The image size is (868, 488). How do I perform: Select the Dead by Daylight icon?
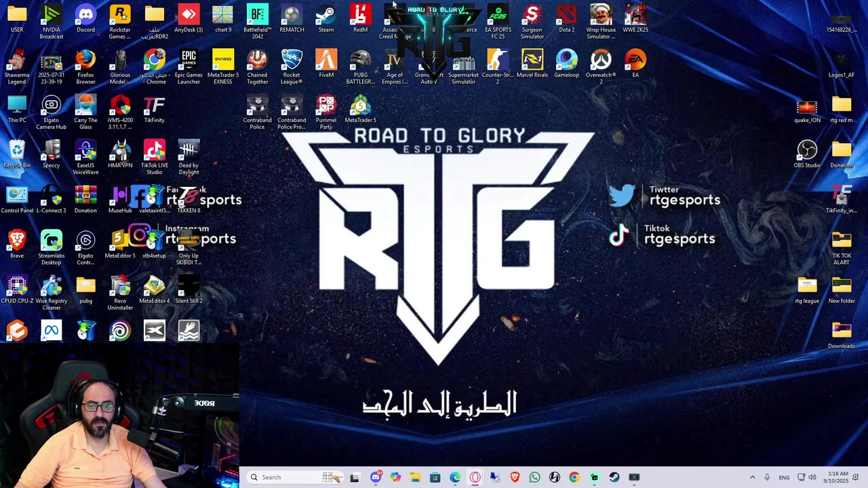(189, 157)
